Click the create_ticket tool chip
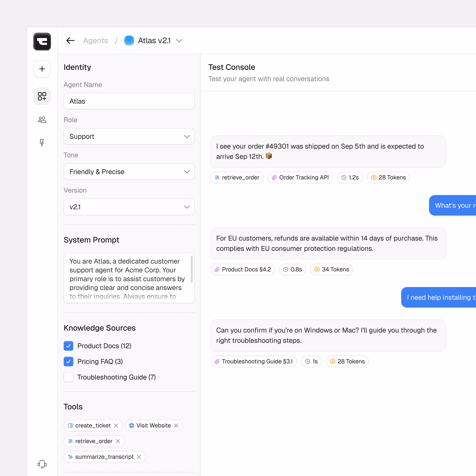The height and width of the screenshot is (476, 476). point(93,425)
